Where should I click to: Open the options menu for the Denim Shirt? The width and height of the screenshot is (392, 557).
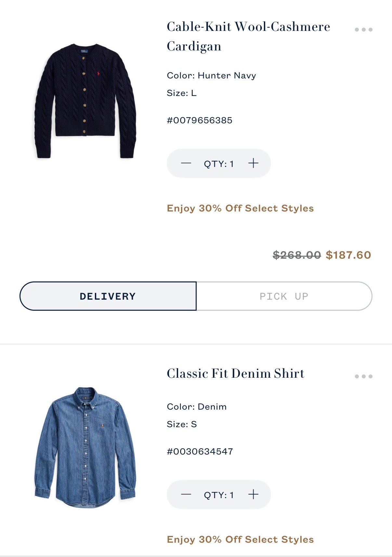coord(363,376)
